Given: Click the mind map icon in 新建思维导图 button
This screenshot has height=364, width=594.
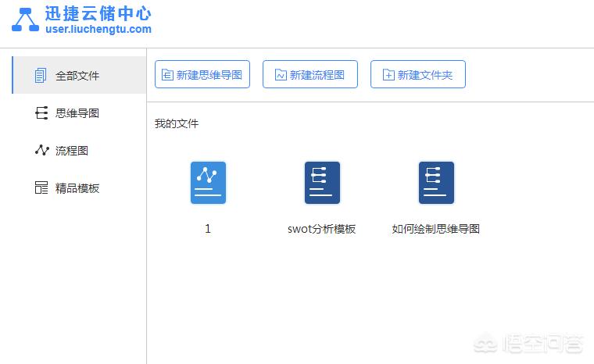Looking at the screenshot, I should point(167,75).
